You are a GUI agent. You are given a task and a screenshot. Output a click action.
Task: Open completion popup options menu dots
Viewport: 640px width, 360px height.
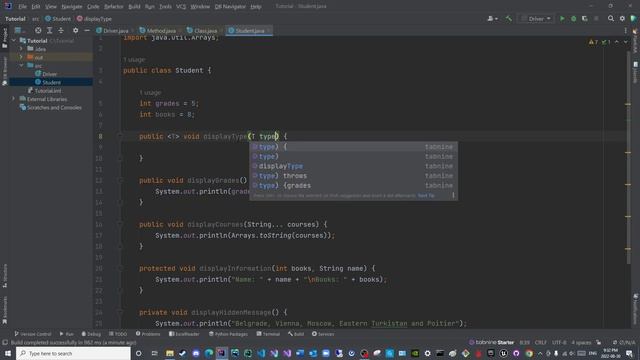click(x=453, y=196)
